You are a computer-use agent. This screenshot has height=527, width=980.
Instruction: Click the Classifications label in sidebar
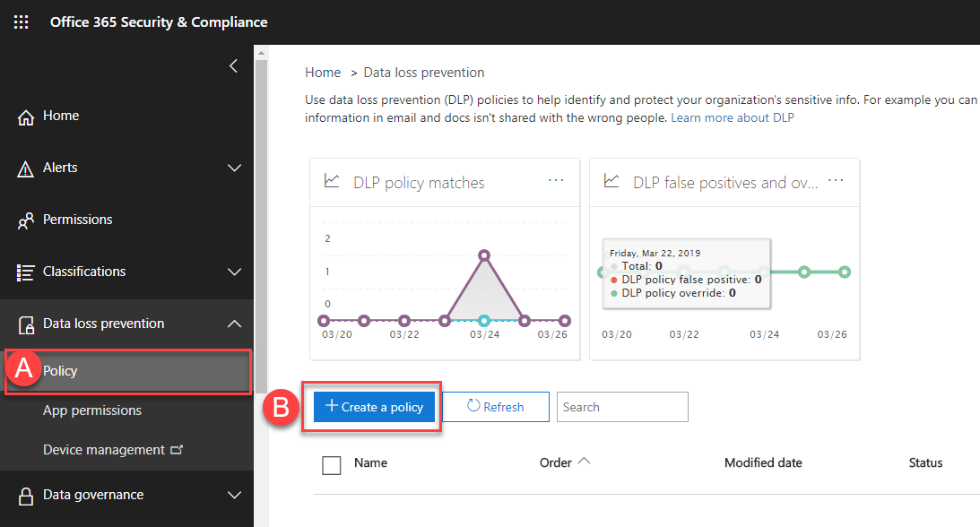click(x=83, y=272)
